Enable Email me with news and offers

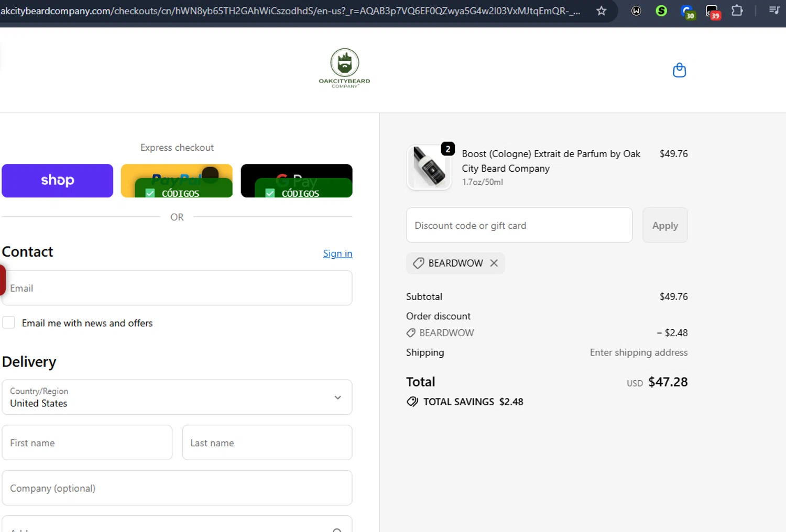(x=9, y=323)
